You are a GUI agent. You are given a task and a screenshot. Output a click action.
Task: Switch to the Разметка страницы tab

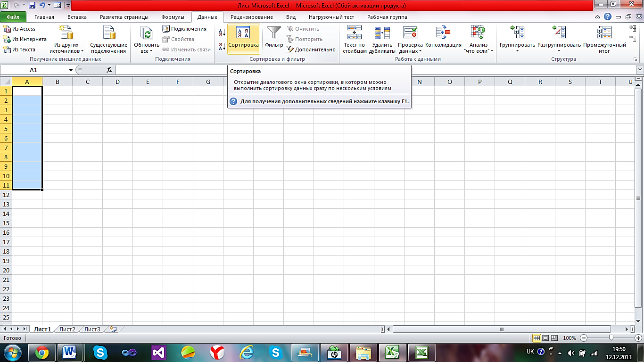tap(124, 17)
